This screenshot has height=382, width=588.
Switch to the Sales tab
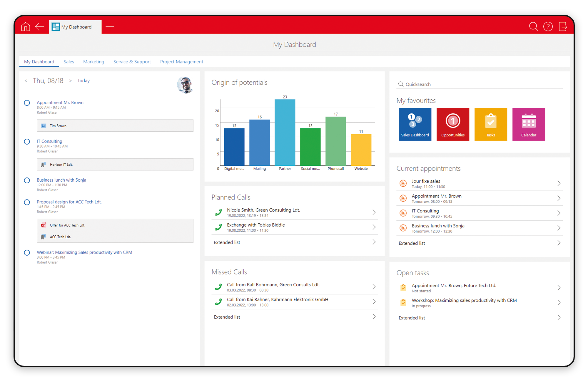(x=69, y=61)
